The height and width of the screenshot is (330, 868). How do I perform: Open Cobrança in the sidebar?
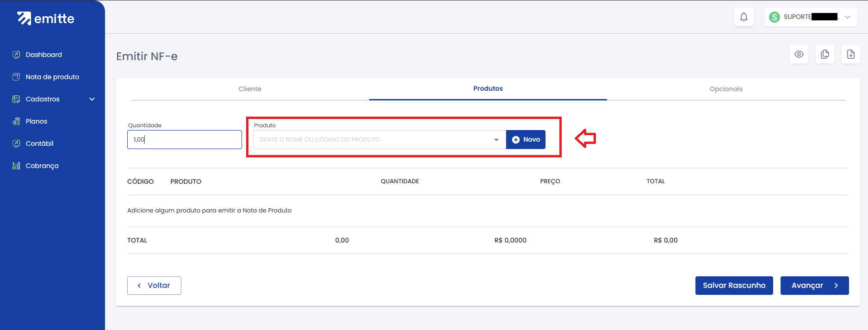tap(42, 166)
